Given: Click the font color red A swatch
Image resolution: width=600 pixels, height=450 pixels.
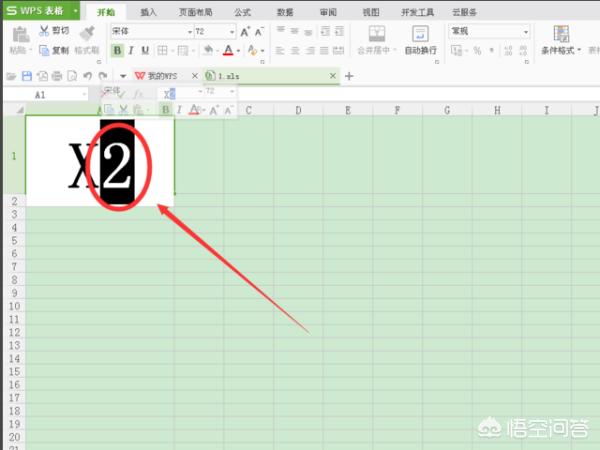Looking at the screenshot, I should tap(229, 50).
